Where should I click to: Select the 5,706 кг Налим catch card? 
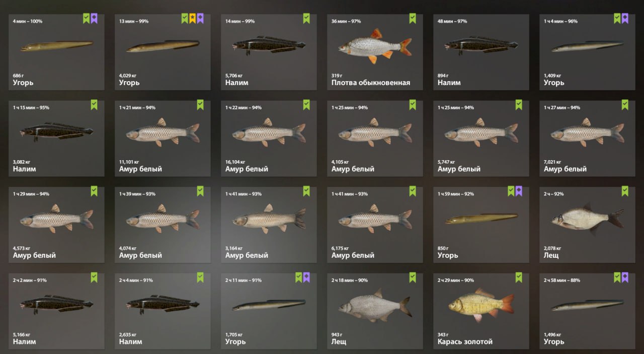pos(269,52)
